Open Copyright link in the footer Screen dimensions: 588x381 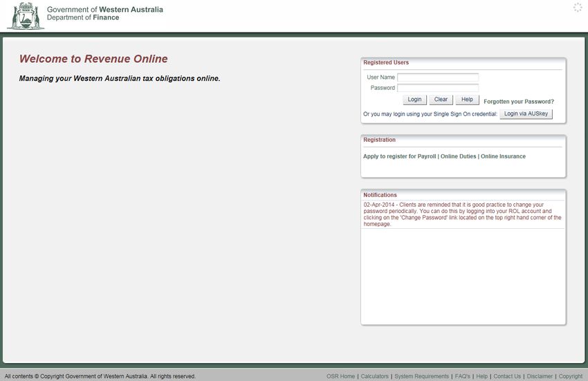pyautogui.click(x=571, y=376)
